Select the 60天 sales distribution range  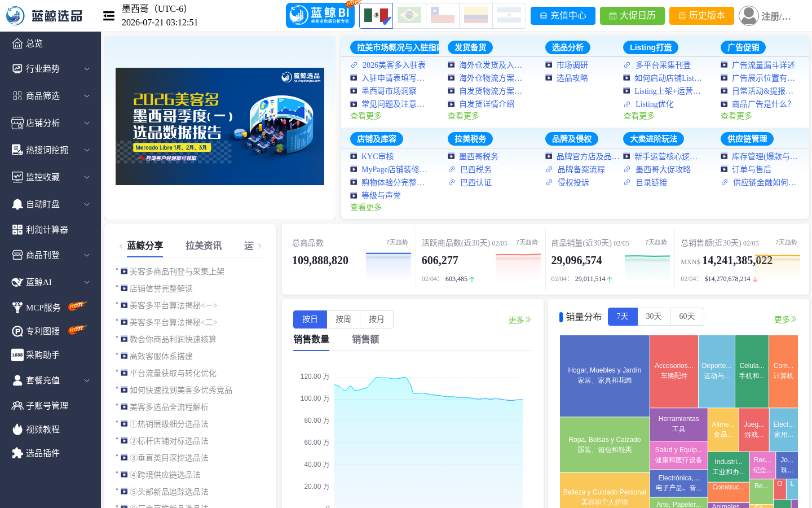[687, 317]
